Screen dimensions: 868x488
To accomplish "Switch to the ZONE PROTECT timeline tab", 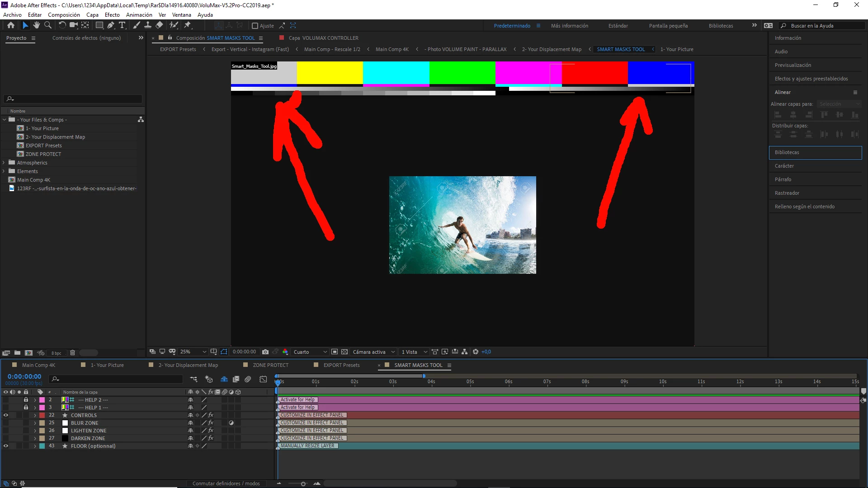I will (270, 365).
